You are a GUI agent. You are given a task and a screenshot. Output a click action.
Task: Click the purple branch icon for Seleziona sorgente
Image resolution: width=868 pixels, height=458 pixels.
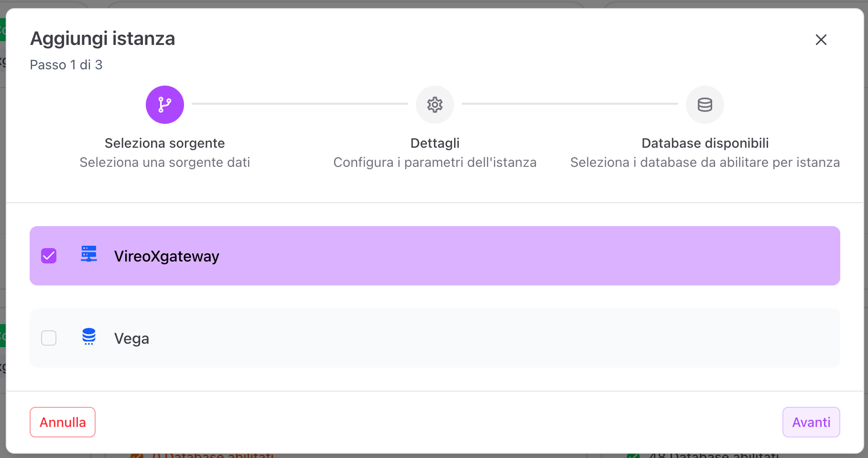165,105
